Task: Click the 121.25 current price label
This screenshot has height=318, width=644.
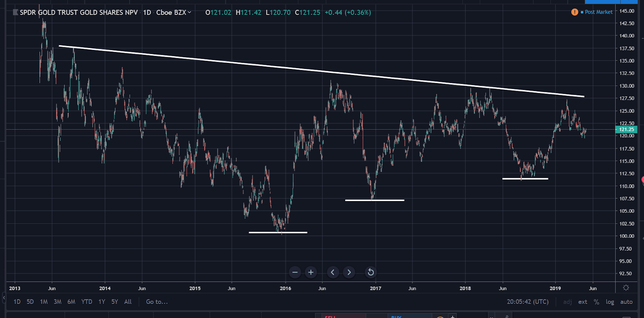Action: click(x=626, y=129)
